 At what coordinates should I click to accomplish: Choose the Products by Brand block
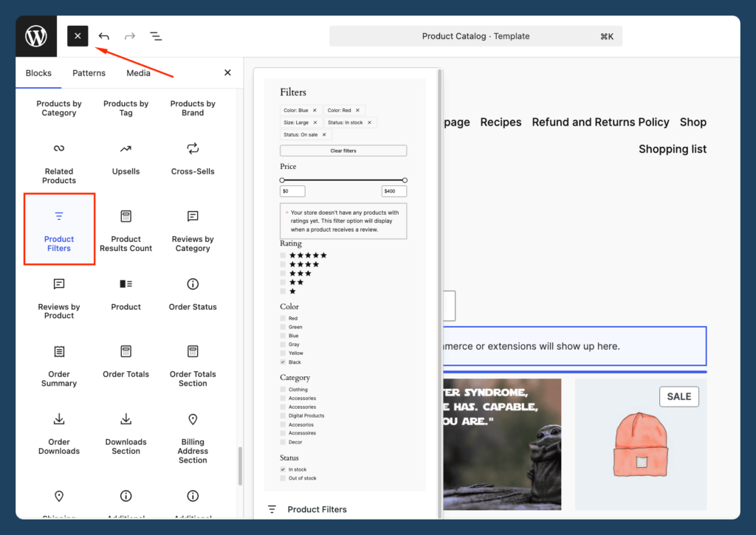[x=193, y=108]
